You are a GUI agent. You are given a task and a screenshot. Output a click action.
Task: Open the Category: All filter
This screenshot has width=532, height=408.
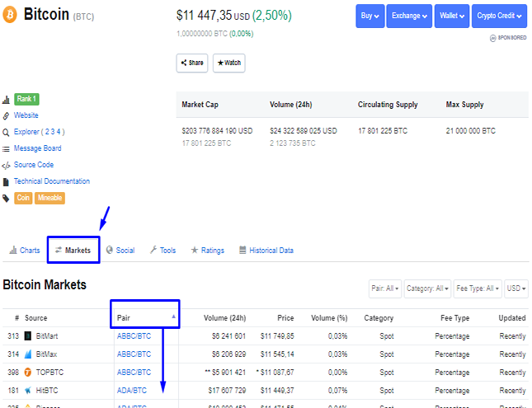tap(427, 288)
